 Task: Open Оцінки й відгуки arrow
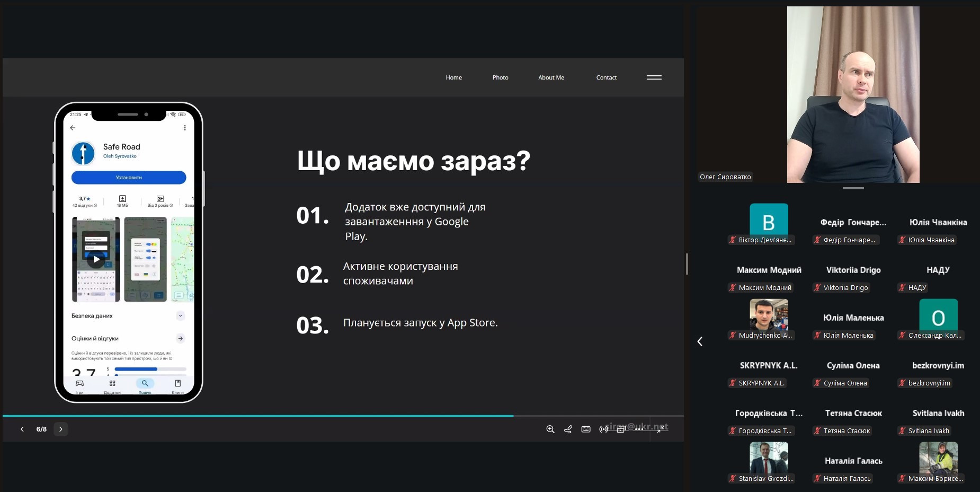180,338
